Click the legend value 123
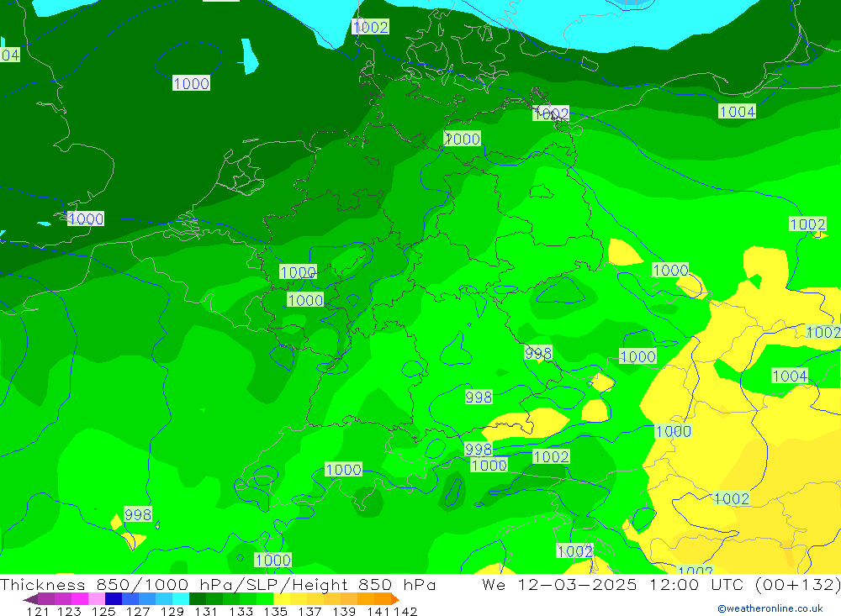The height and width of the screenshot is (616, 841). (x=69, y=611)
